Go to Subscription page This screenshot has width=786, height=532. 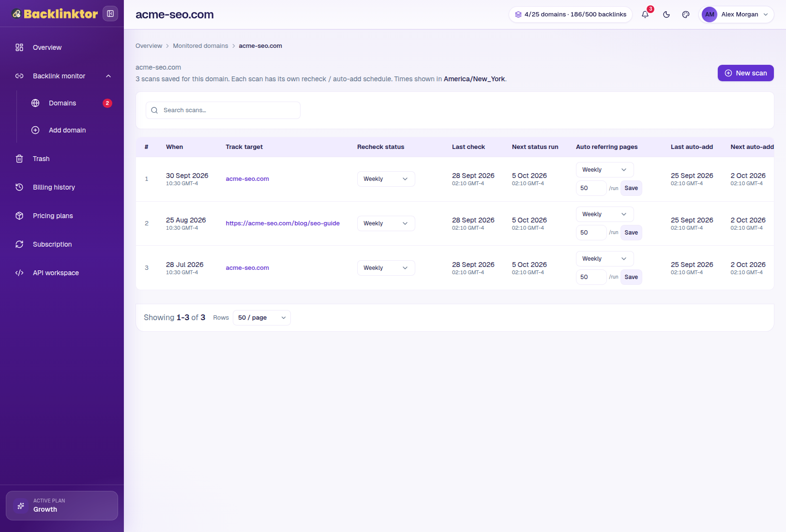click(x=62, y=244)
